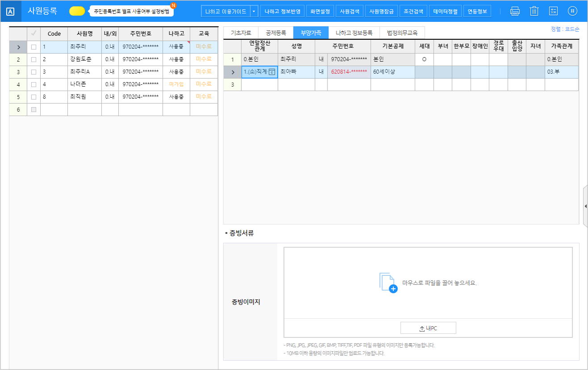The height and width of the screenshot is (370, 588).
Task: Click the 세대 O mark for 최주리
Action: (x=424, y=59)
